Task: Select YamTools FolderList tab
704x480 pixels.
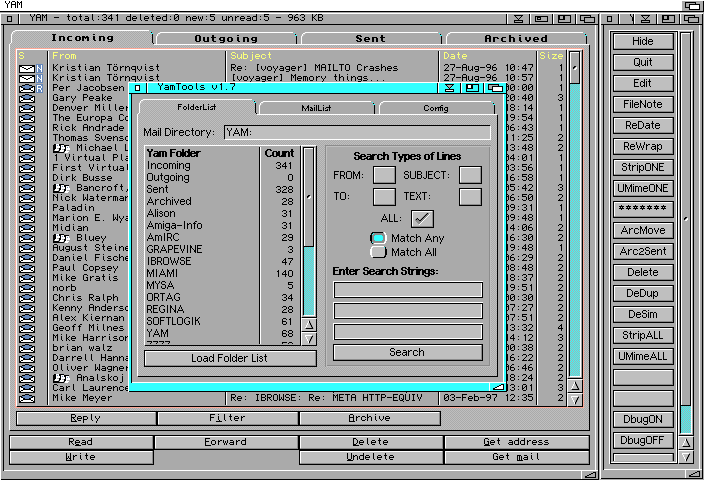Action: 197,107
